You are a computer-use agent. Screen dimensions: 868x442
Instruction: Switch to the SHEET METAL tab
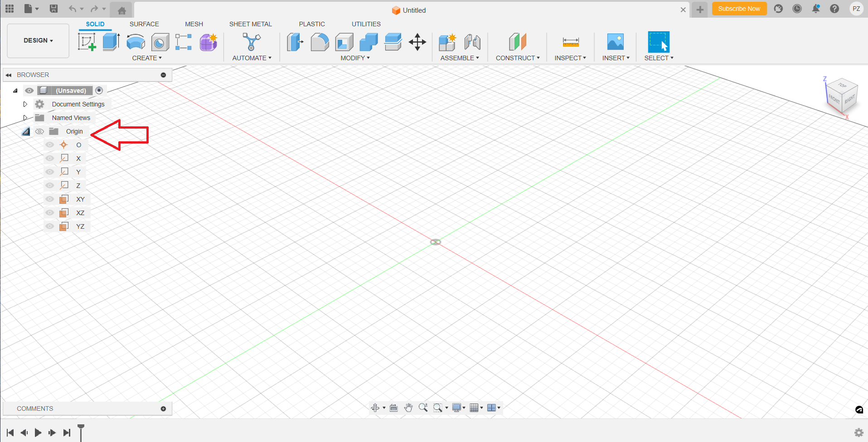(x=250, y=24)
